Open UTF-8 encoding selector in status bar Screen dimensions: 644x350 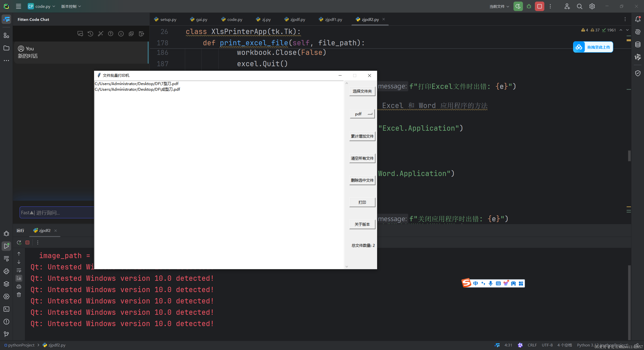coord(547,345)
